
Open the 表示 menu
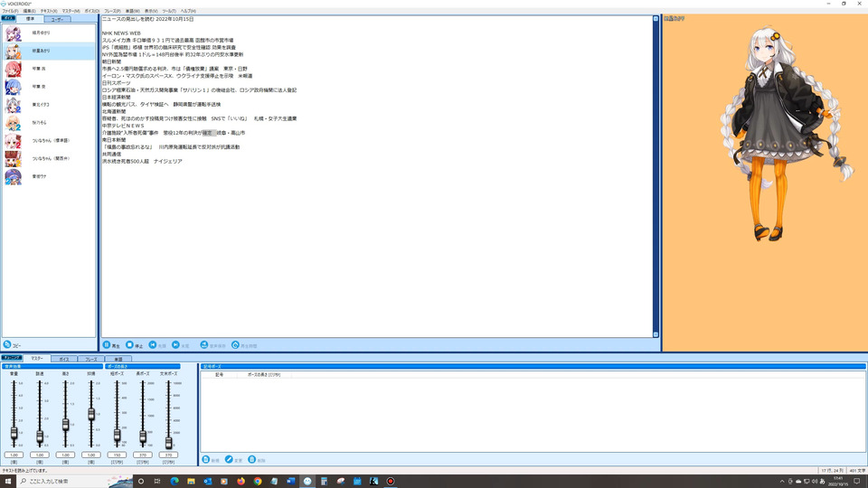click(151, 11)
